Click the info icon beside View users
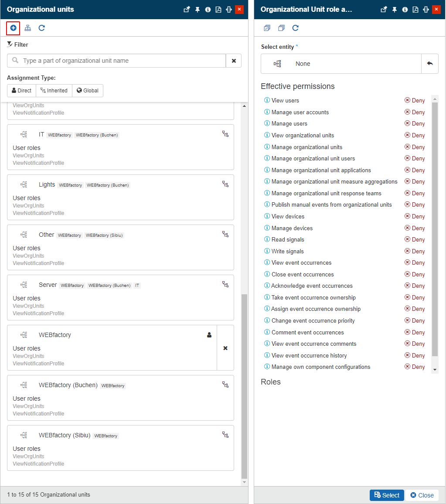Image resolution: width=446 pixels, height=504 pixels. point(267,100)
